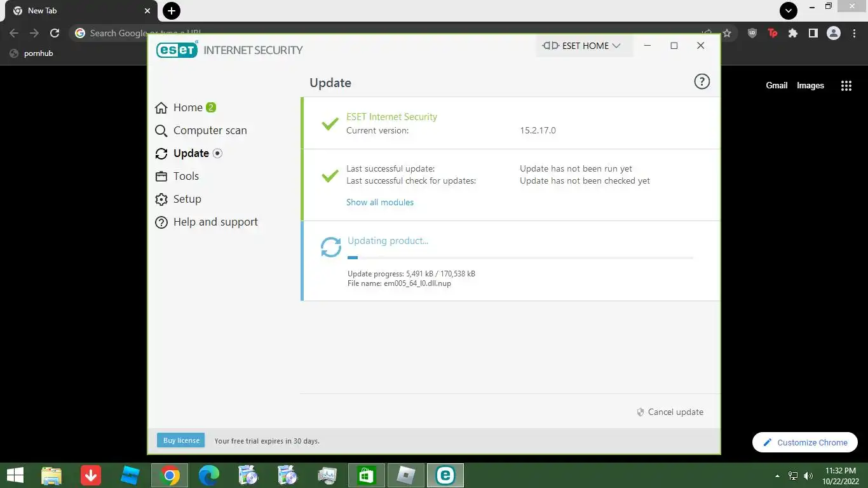The height and width of the screenshot is (488, 868).
Task: Open File Explorer from the taskbar
Action: pyautogui.click(x=51, y=475)
